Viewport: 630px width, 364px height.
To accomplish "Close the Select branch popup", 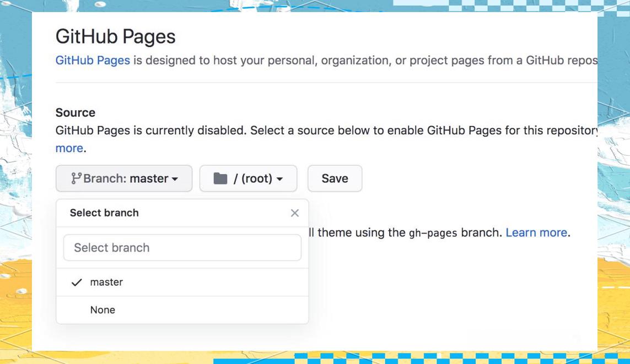I will point(295,213).
